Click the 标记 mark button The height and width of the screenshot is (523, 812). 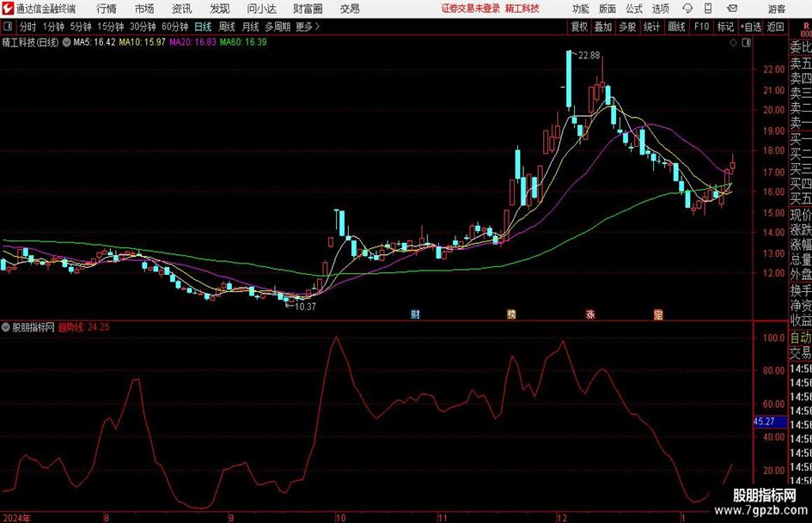tap(725, 27)
